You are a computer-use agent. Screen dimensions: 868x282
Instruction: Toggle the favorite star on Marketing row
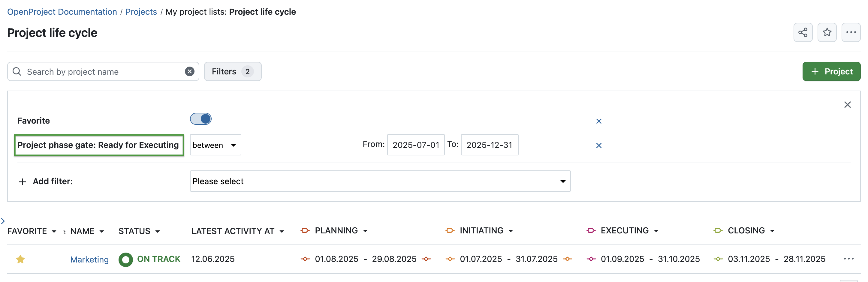20,259
